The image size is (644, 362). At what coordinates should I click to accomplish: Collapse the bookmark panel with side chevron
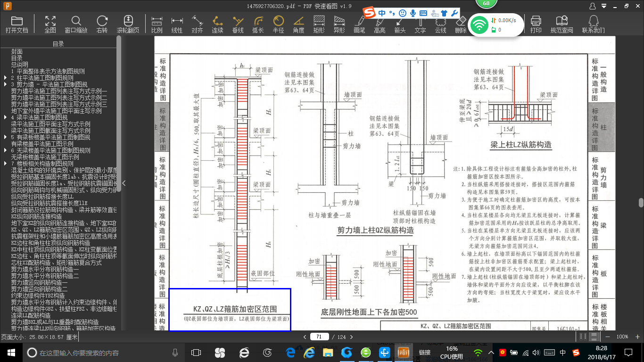click(124, 183)
